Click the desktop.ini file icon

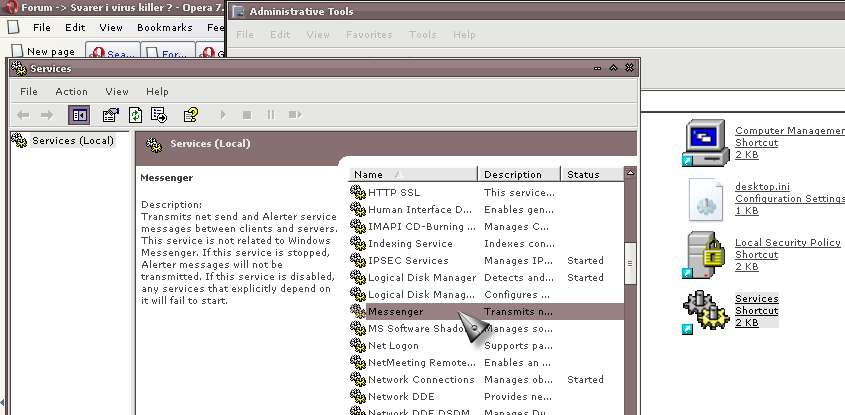point(705,200)
